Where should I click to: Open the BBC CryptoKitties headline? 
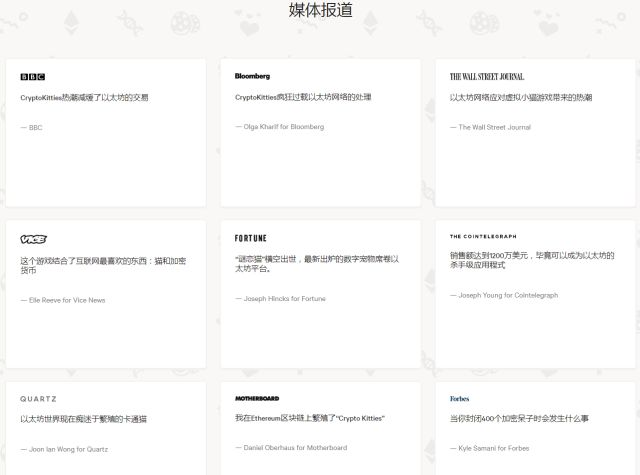click(84, 98)
